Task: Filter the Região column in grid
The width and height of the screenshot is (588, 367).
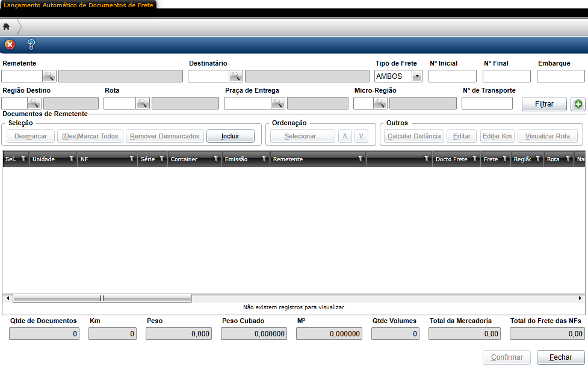Action: (x=538, y=159)
